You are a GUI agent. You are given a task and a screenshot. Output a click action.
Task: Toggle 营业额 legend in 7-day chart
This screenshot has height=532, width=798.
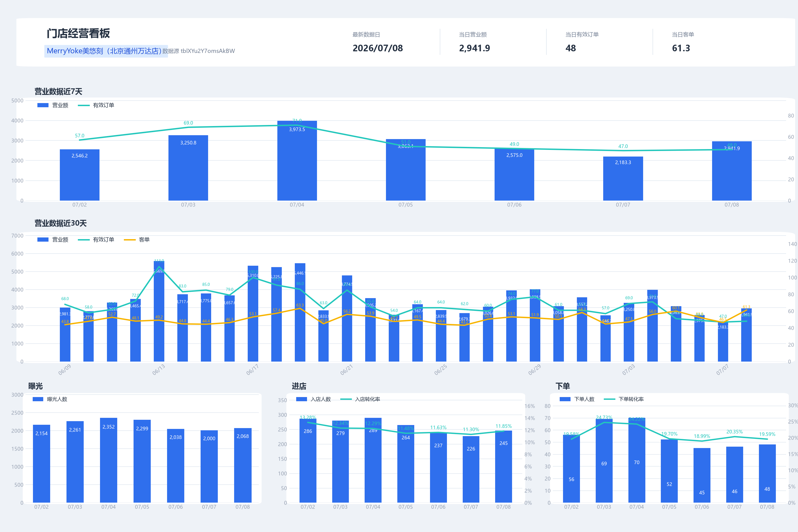point(53,105)
